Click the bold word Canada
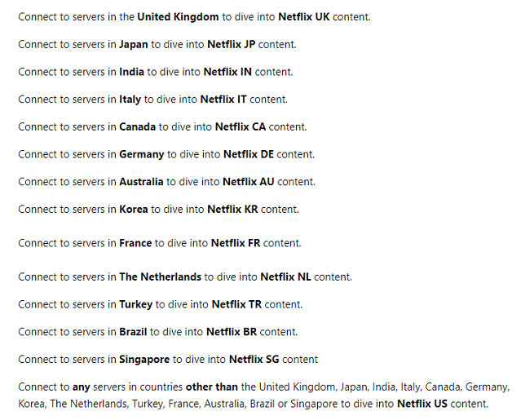Image resolution: width=521 pixels, height=420 pixels. tap(138, 126)
